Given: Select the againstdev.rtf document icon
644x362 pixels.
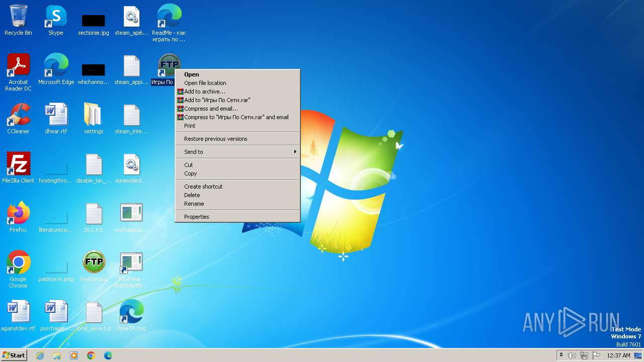Looking at the screenshot, I should [18, 316].
